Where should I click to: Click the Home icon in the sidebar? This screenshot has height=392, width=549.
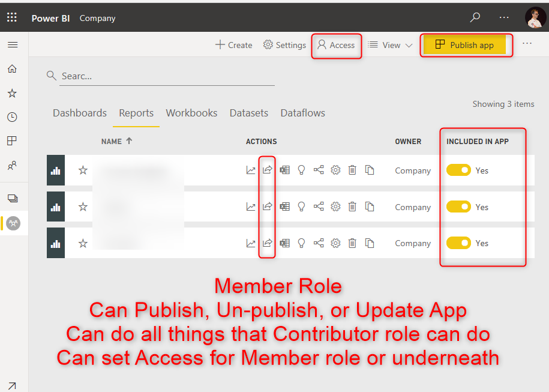click(12, 69)
